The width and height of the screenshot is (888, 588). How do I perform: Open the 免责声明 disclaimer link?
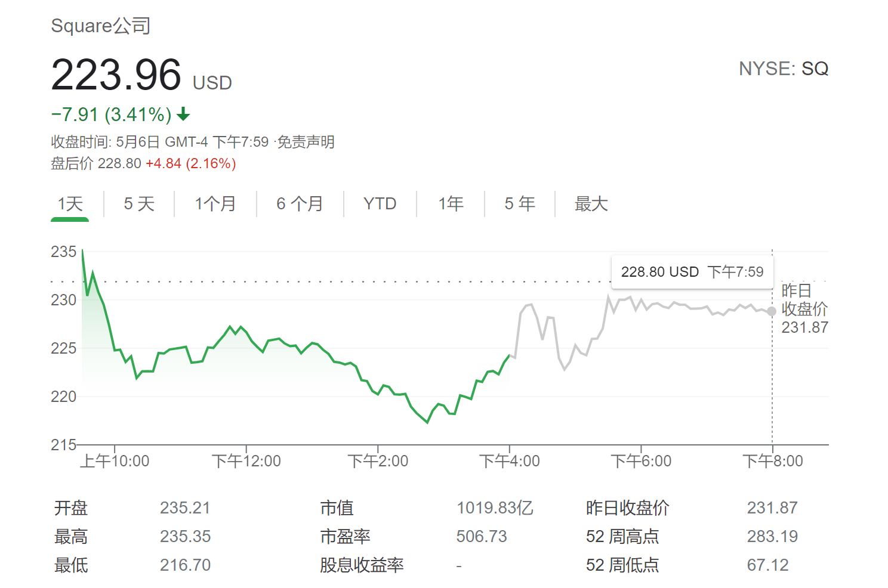point(306,142)
